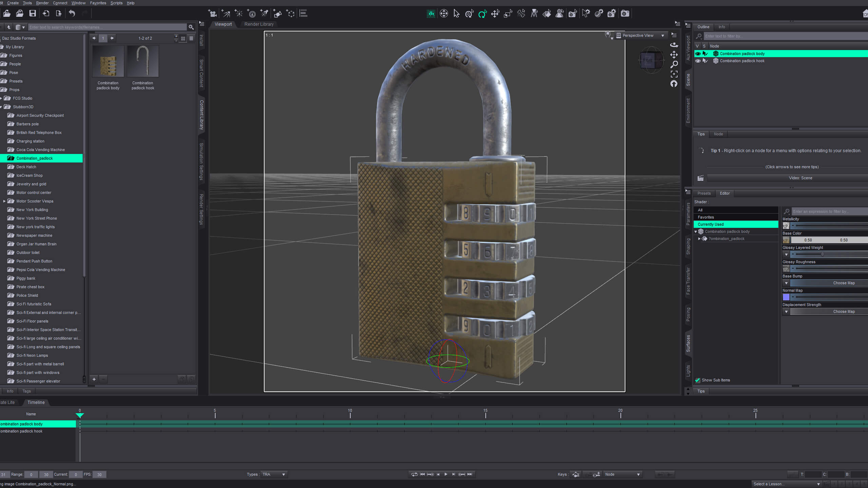868x488 pixels.
Task: Click the Normal Map purple swatch
Action: 786,297
